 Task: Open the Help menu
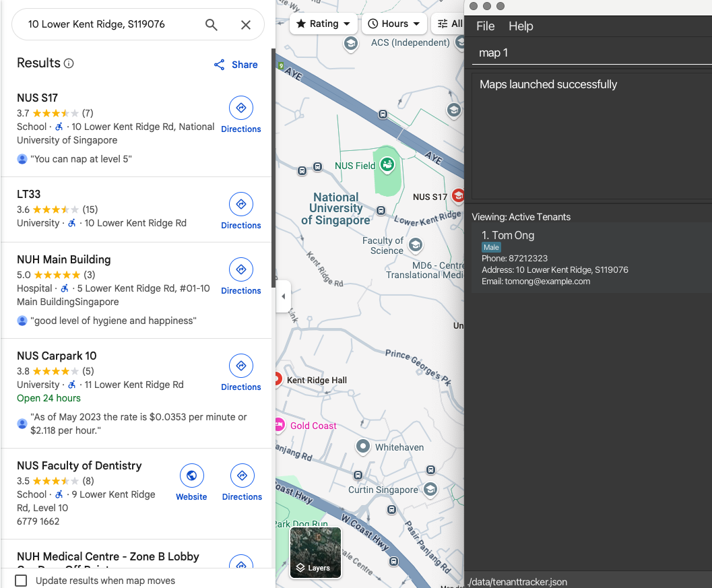(521, 26)
